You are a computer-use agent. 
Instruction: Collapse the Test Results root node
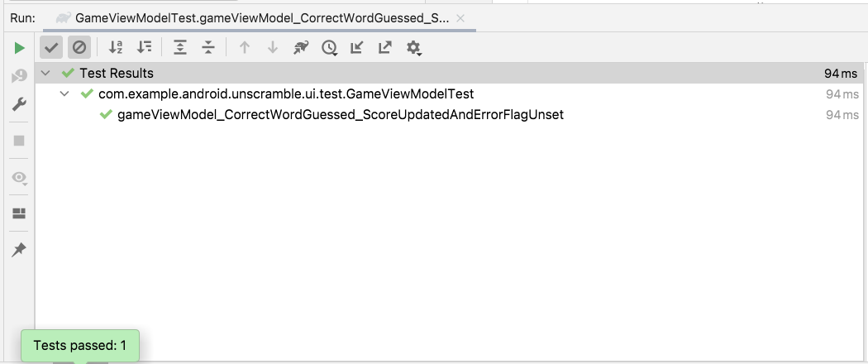pyautogui.click(x=45, y=74)
